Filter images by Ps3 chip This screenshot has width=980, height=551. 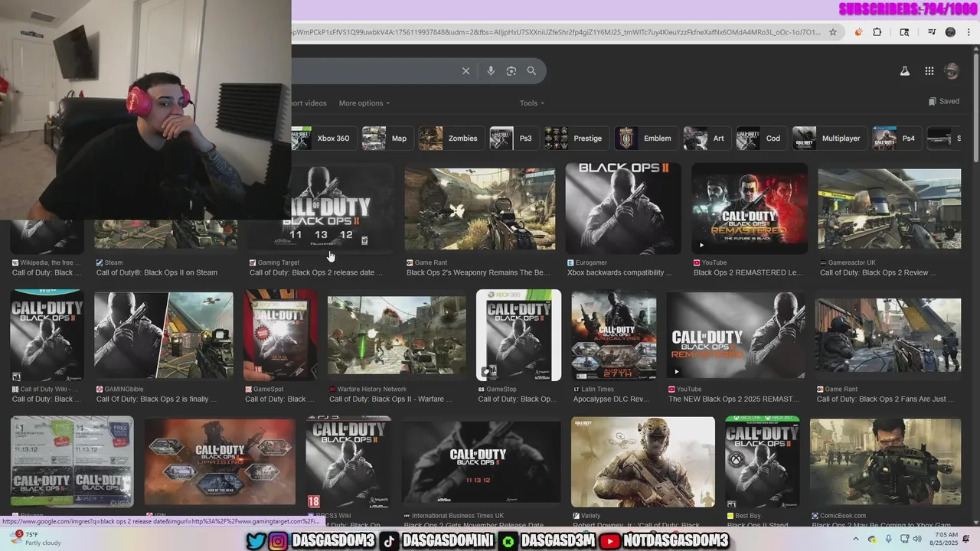pyautogui.click(x=513, y=139)
